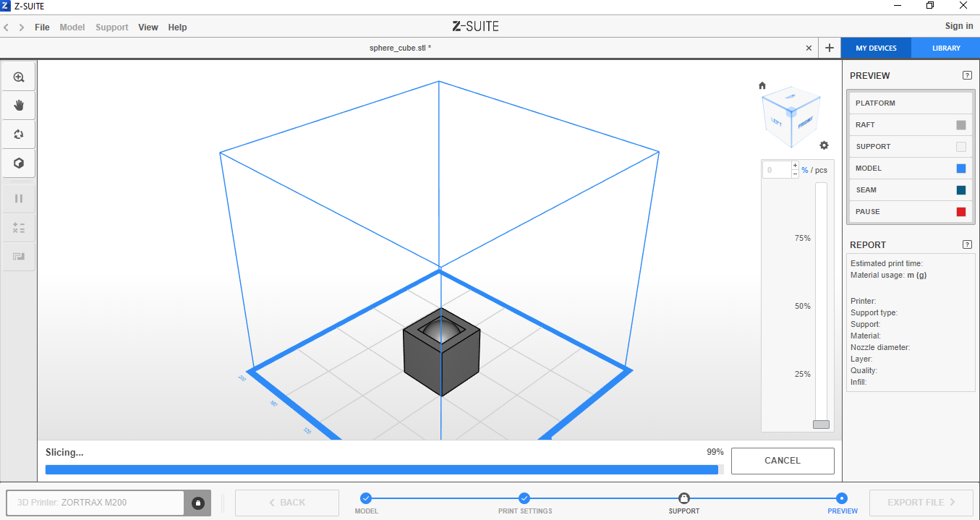The image size is (980, 520).
Task: Click the MODEL blue color swatch
Action: (x=961, y=169)
